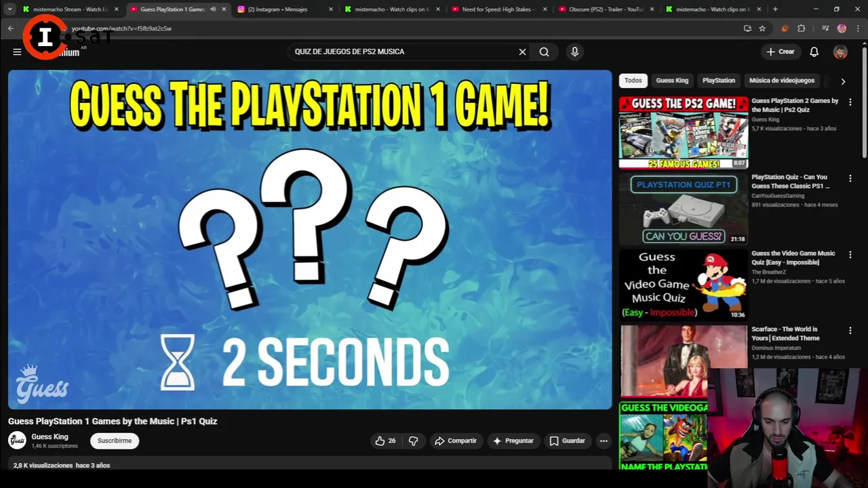This screenshot has height=488, width=868.
Task: Click the orange extension icon in toolbar
Action: pos(785,28)
